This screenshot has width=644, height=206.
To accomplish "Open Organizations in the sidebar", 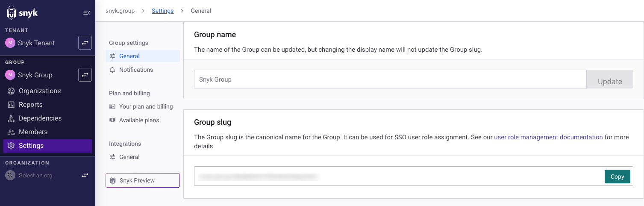I will click(x=39, y=91).
